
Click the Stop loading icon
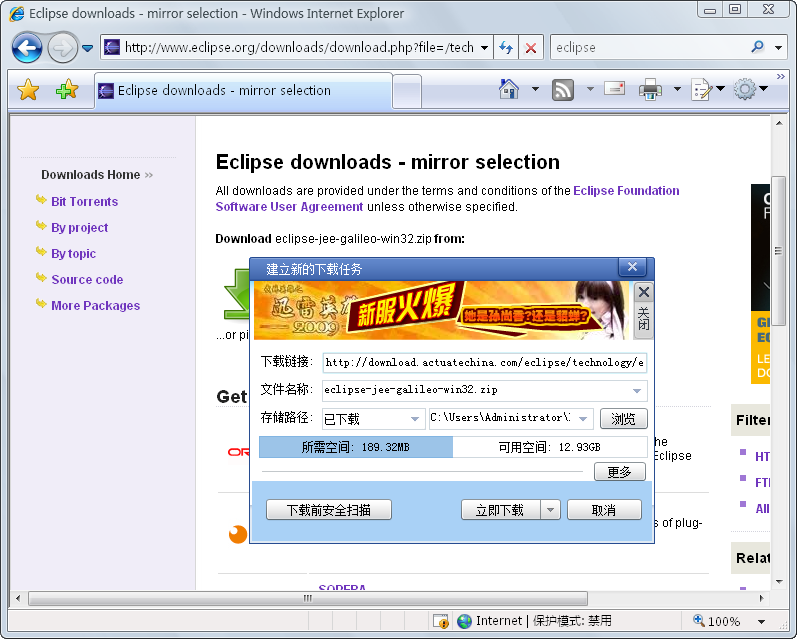(531, 47)
